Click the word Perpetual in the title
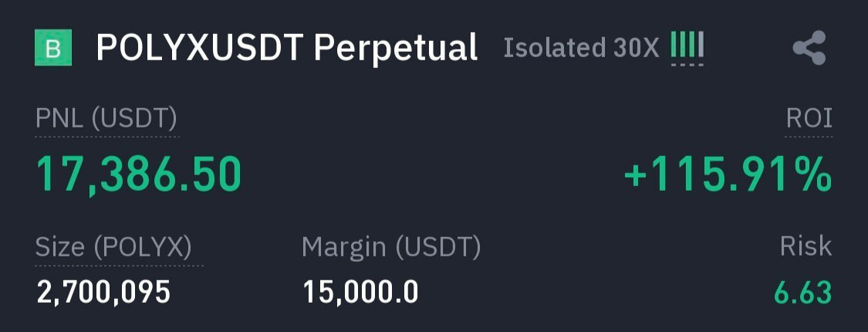Screen dimensions: 868x332 tap(396, 48)
